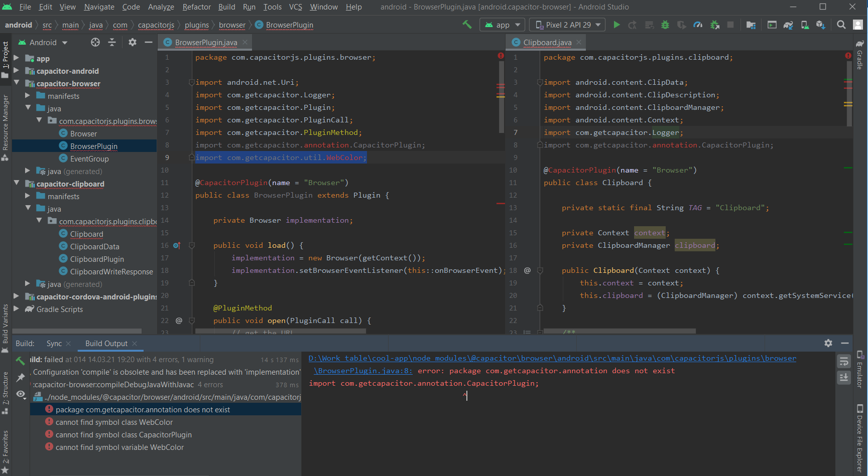Image resolution: width=868 pixels, height=476 pixels.
Task: Toggle the Emulator side tab
Action: tap(859, 370)
